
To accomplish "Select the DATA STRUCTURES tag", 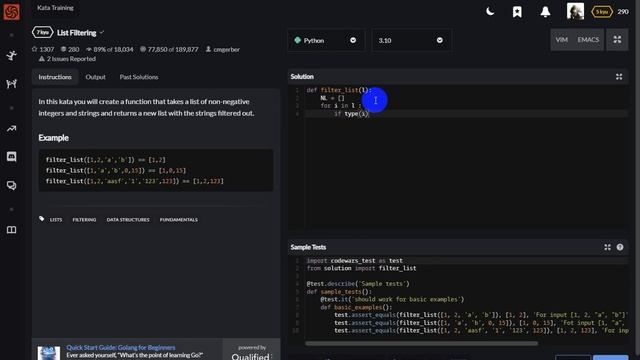I will 128,220.
